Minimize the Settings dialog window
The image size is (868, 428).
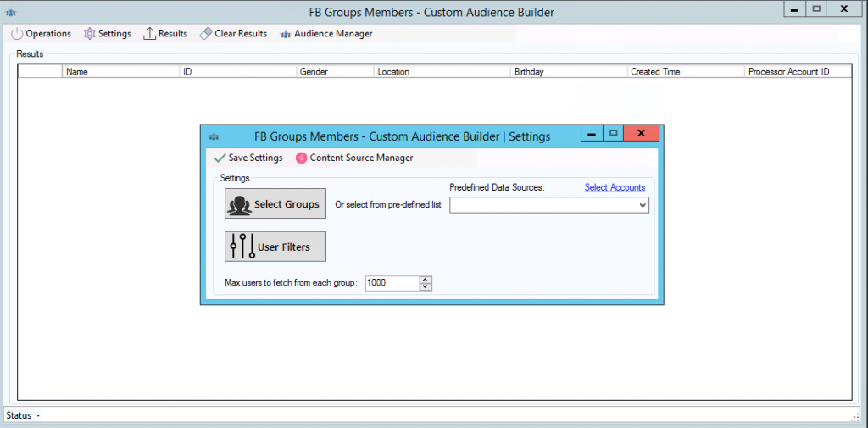(x=592, y=133)
